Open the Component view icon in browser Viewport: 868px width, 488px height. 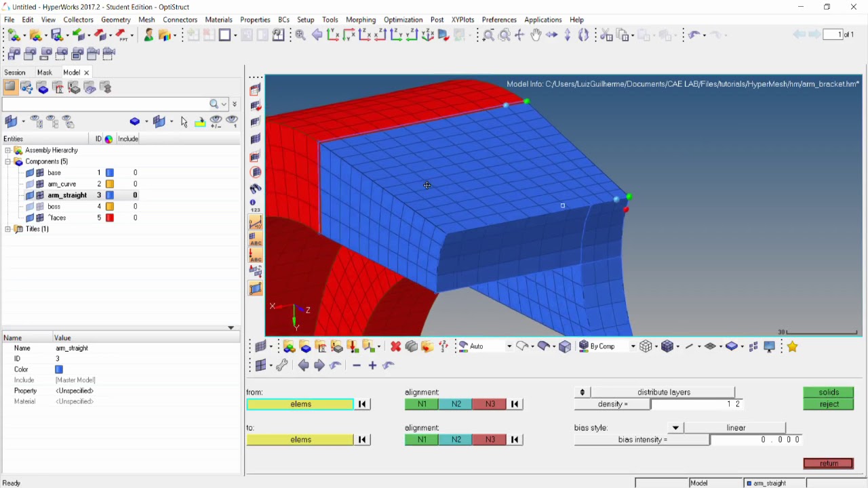tap(42, 87)
